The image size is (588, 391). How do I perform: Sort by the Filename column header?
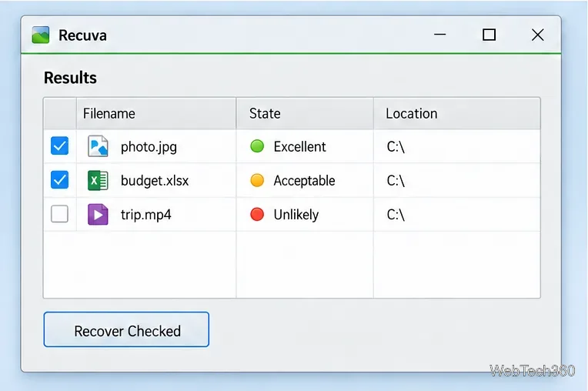tap(156, 114)
